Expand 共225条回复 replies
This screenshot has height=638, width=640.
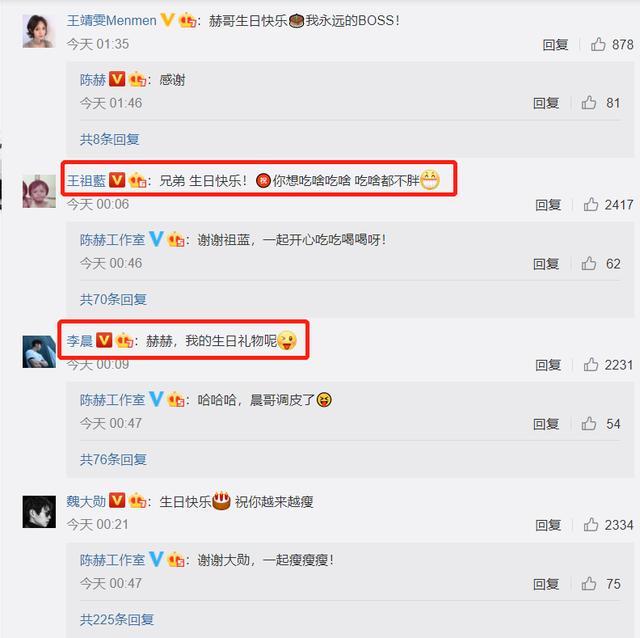click(x=117, y=620)
